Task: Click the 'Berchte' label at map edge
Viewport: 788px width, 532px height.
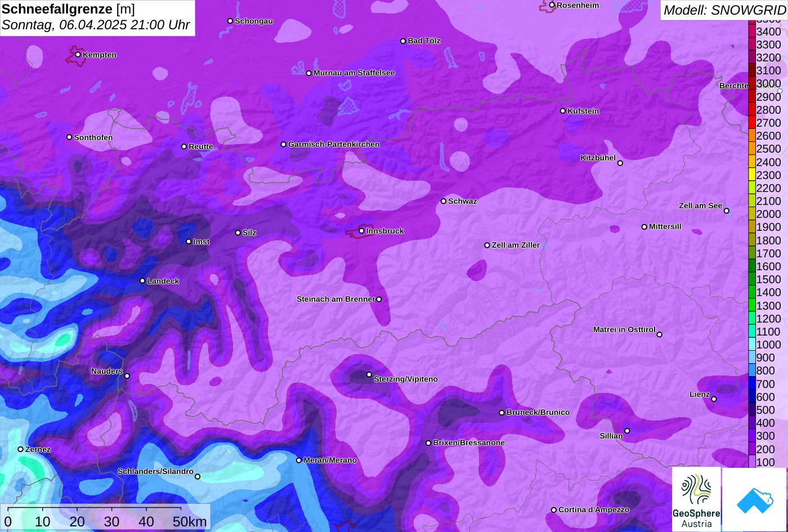Action: (x=734, y=86)
